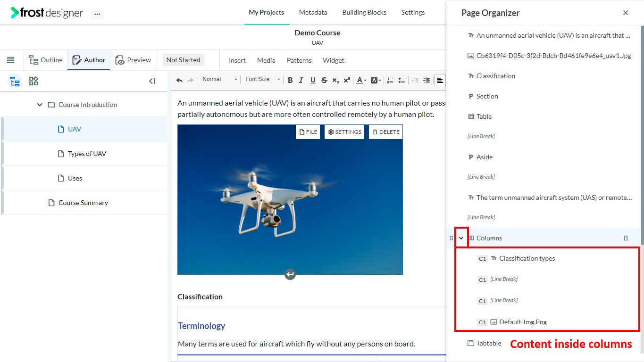This screenshot has width=644, height=362.
Task: Toggle bold formatting
Action: click(x=290, y=80)
